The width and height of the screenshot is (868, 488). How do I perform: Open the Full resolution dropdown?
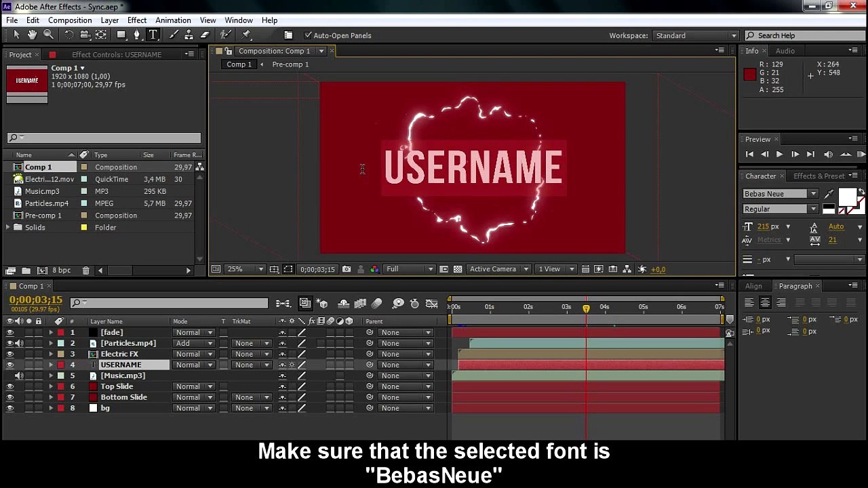(410, 269)
